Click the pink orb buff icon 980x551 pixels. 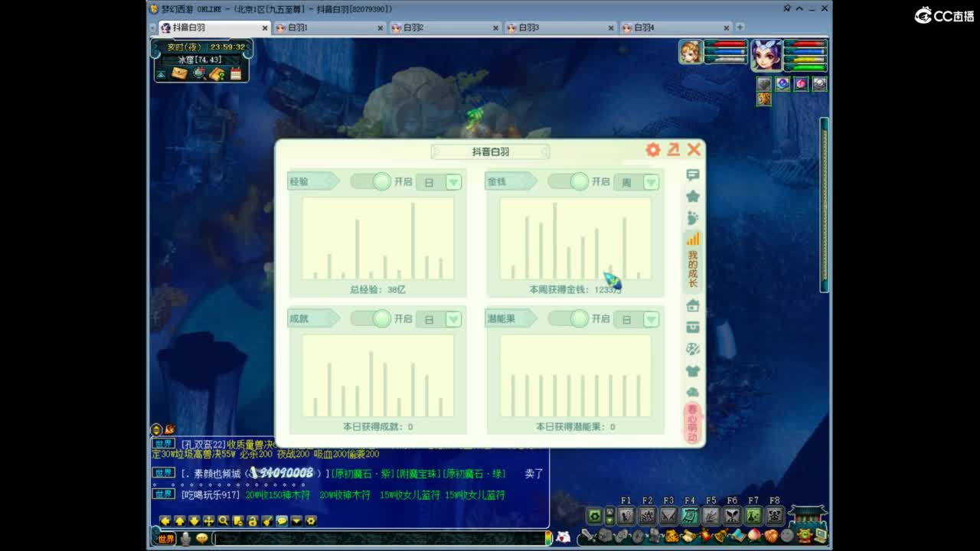point(801,83)
